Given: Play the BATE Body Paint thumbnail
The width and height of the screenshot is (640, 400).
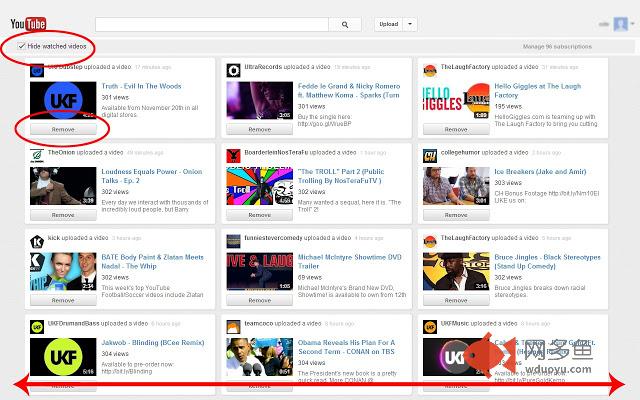Looking at the screenshot, I should click(63, 271).
